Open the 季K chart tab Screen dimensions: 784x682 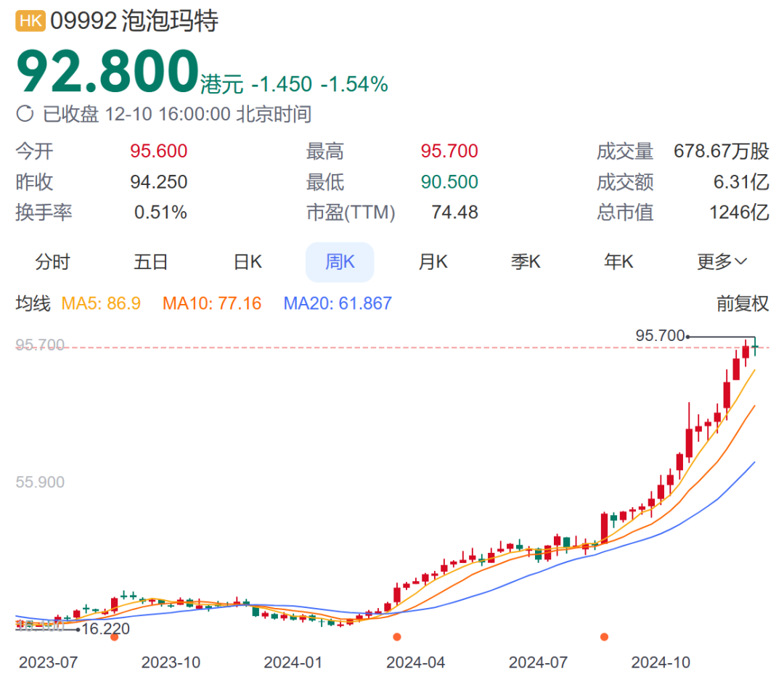pos(526,262)
